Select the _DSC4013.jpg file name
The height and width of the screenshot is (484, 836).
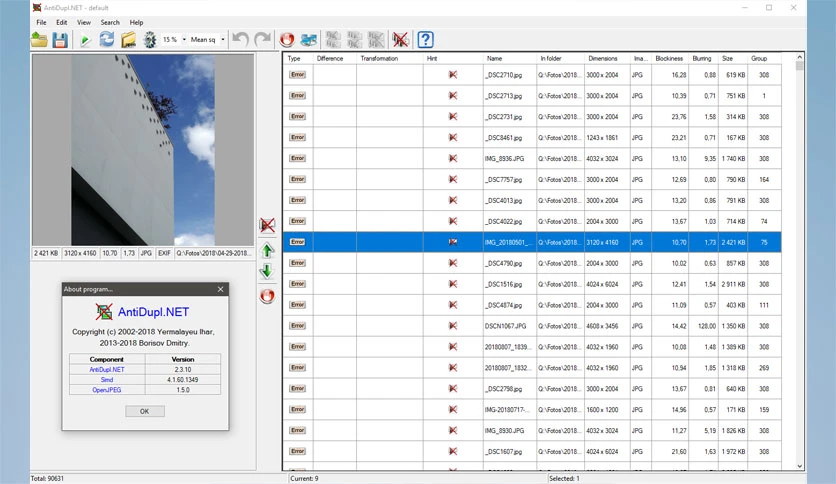point(503,200)
